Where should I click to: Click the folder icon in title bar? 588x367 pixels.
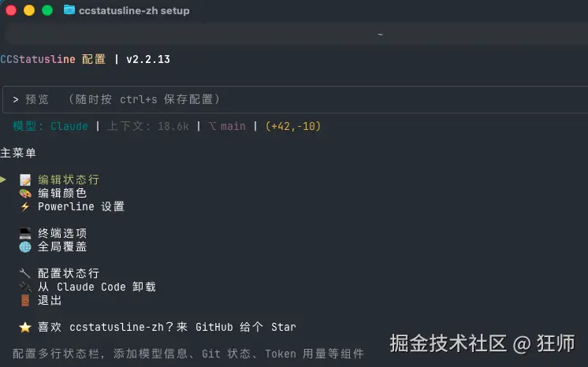pyautogui.click(x=69, y=9)
